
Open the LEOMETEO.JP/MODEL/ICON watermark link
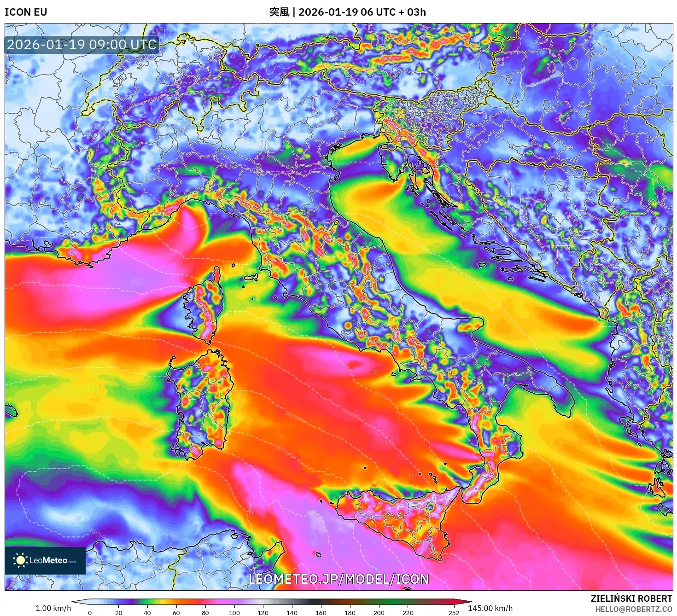click(338, 579)
